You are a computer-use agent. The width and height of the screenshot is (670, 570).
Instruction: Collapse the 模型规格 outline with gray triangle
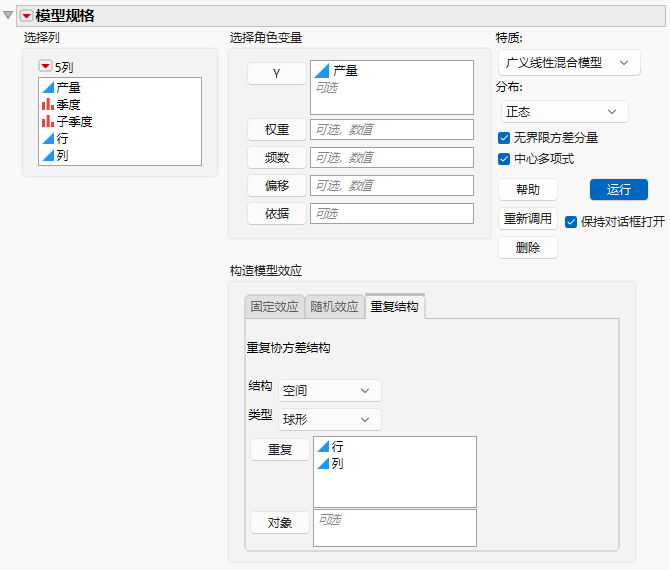[8, 15]
